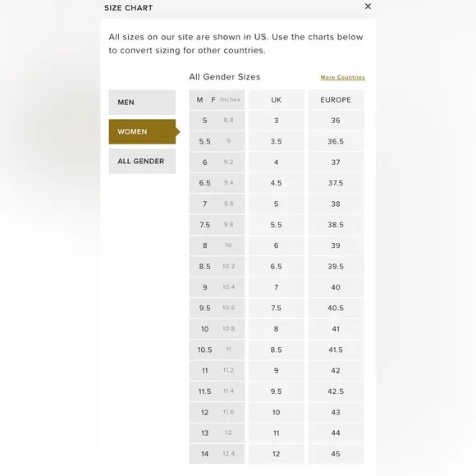476x476 pixels.
Task: Open the ALL GENDER size tab
Action: point(142,161)
